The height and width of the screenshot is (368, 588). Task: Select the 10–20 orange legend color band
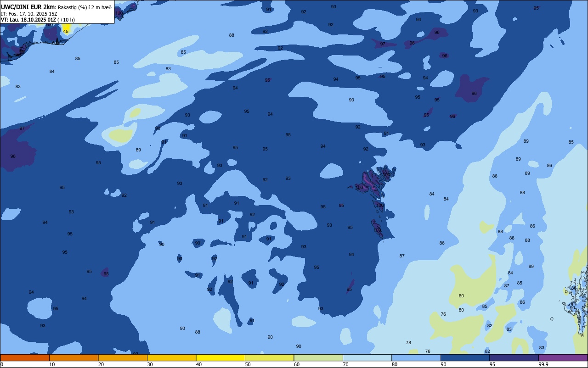[x=73, y=357]
